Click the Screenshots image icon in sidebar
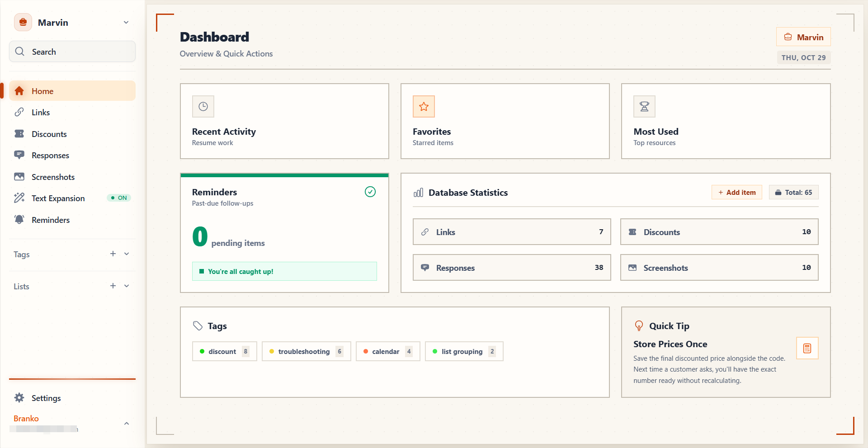This screenshot has height=448, width=868. coord(19,177)
